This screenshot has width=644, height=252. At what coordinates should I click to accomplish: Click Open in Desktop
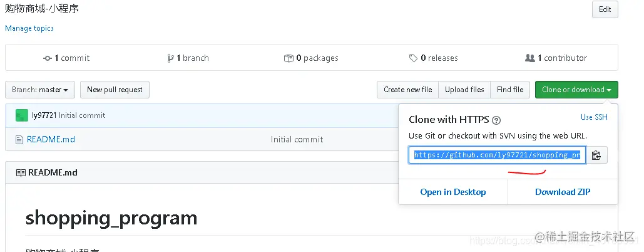(x=453, y=192)
